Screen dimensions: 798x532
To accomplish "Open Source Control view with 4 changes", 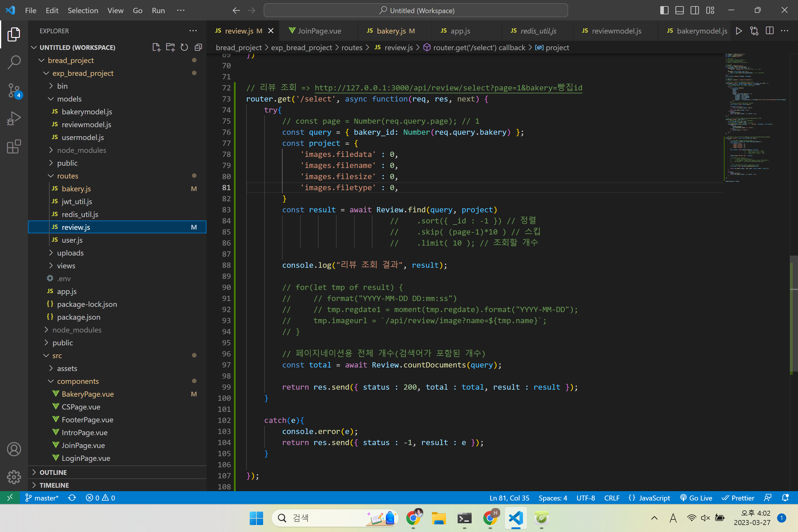I will click(14, 91).
